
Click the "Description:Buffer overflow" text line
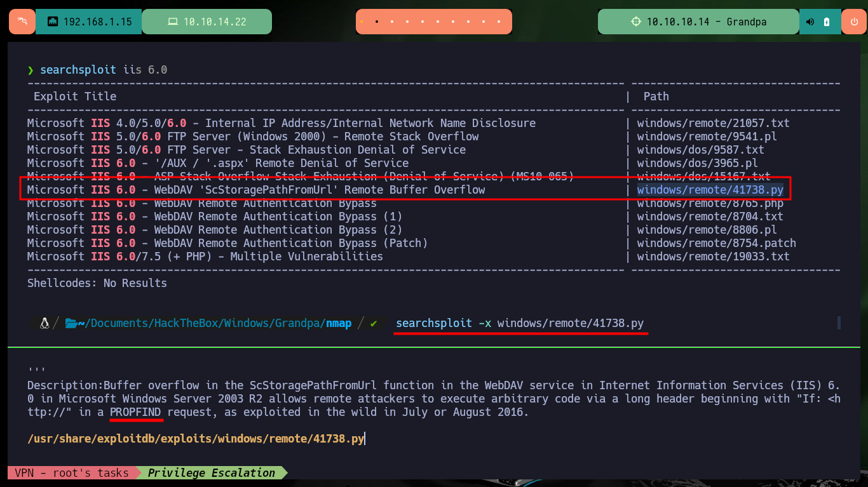[x=434, y=385]
